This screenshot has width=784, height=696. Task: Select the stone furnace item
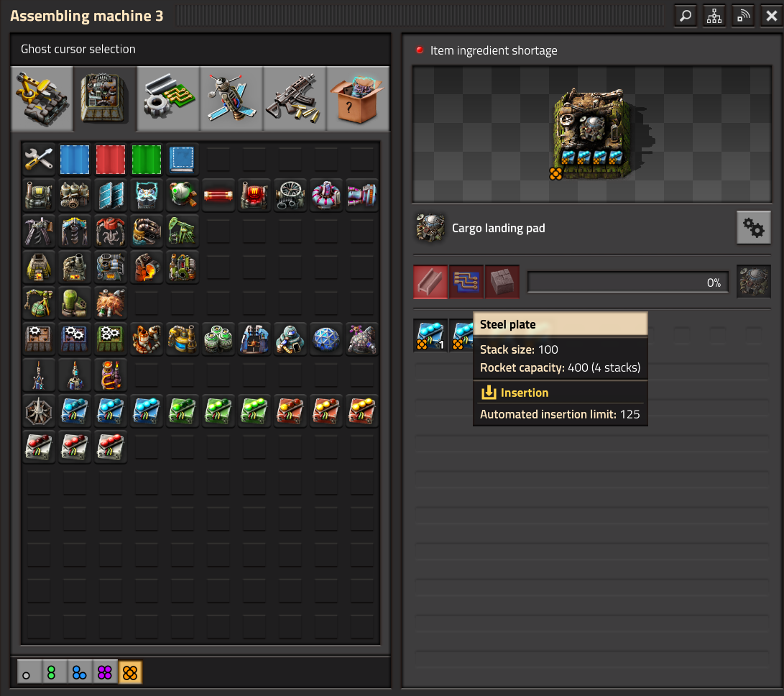coord(39,267)
